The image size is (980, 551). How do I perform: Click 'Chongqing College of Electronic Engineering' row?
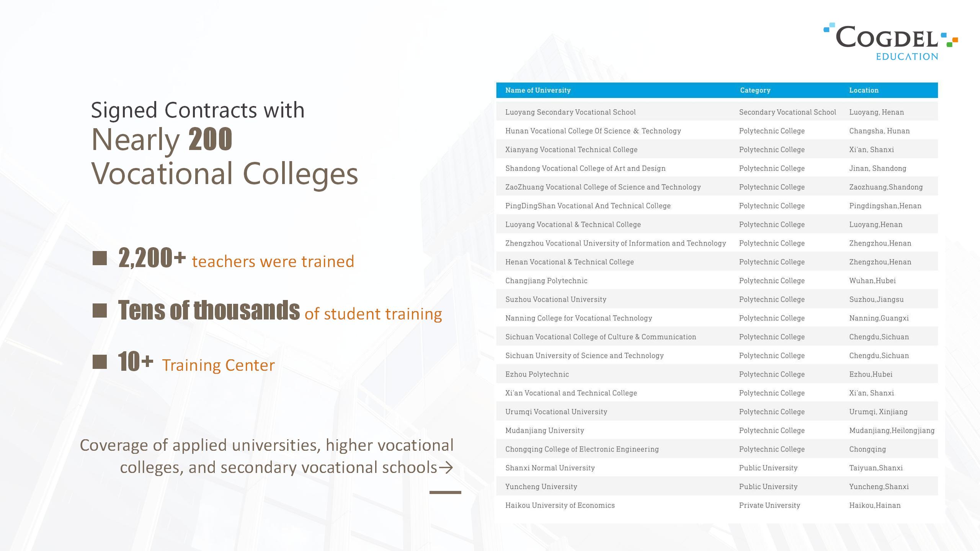[717, 449]
